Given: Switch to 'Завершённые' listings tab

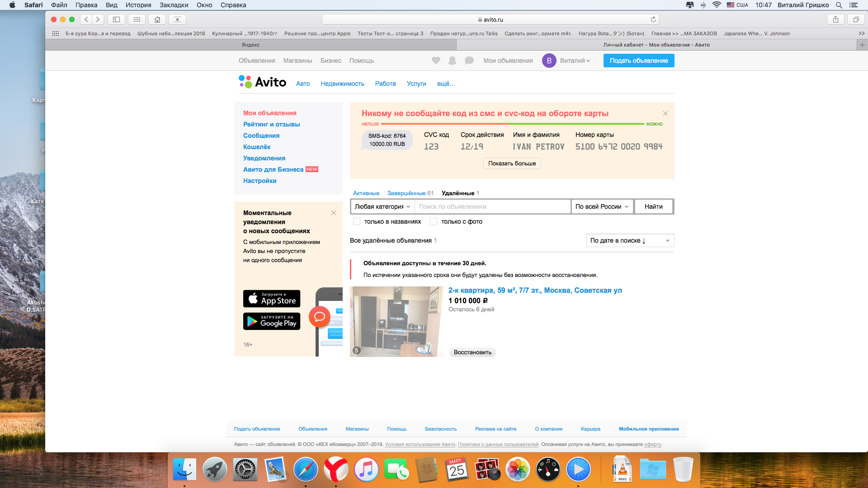Looking at the screenshot, I should pyautogui.click(x=406, y=193).
